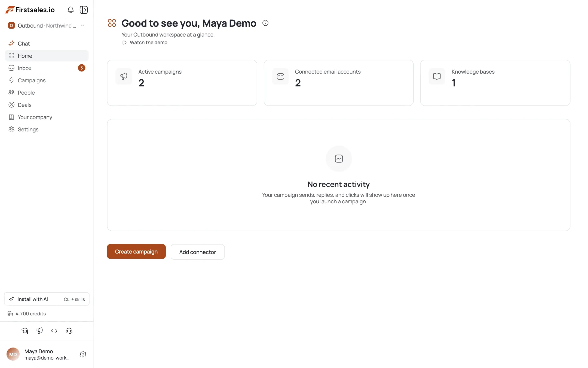The width and height of the screenshot is (588, 368).
Task: Click the graduation cap academy icon
Action: click(x=25, y=331)
